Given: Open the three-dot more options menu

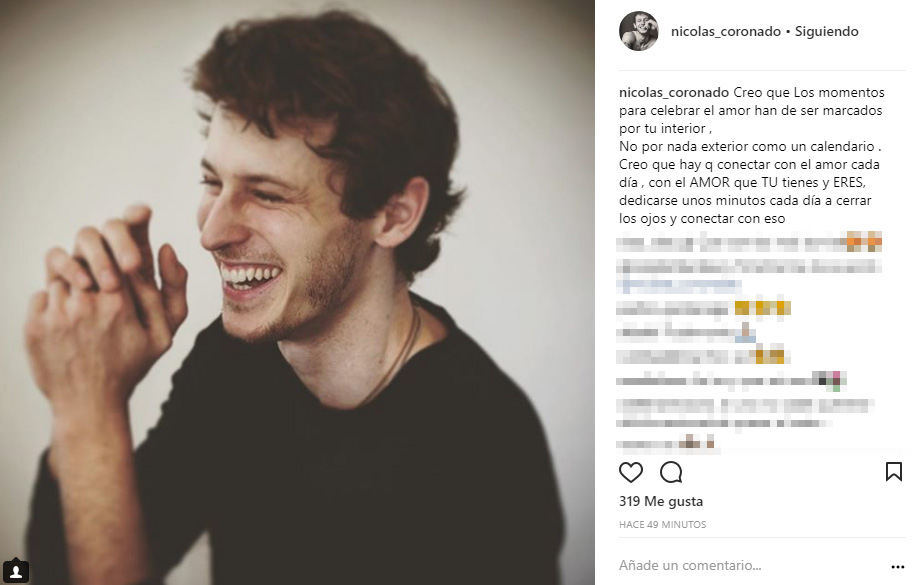Looking at the screenshot, I should pyautogui.click(x=897, y=567).
